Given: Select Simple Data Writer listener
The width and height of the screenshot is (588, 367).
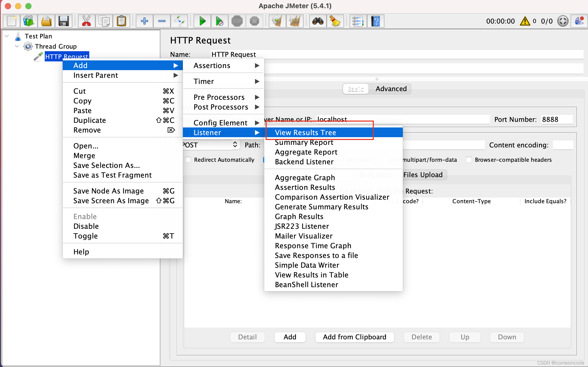Looking at the screenshot, I should 334,265.
